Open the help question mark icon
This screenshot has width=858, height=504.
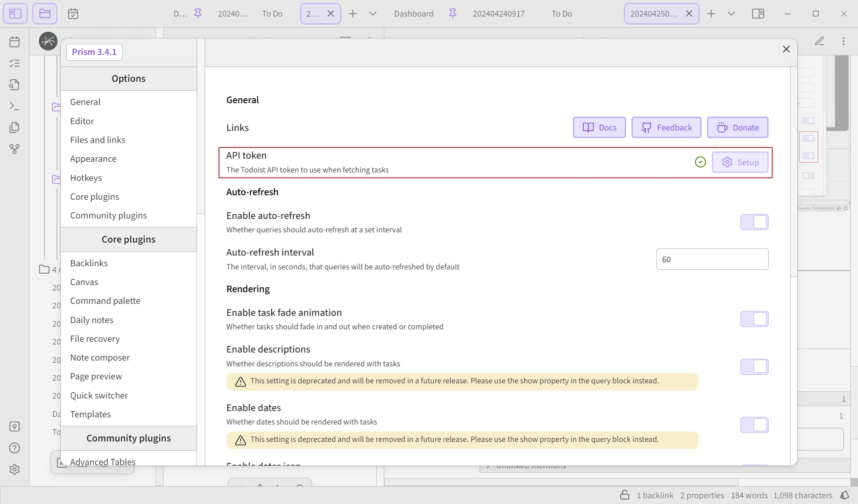(x=14, y=448)
